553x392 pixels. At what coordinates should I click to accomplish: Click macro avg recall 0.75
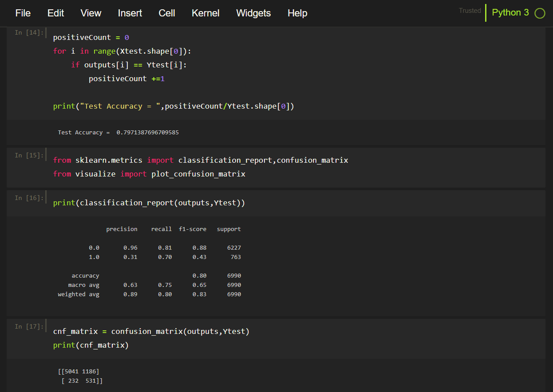165,285
